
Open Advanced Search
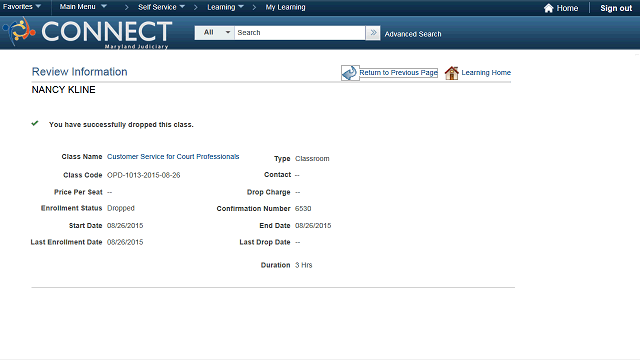coord(413,34)
